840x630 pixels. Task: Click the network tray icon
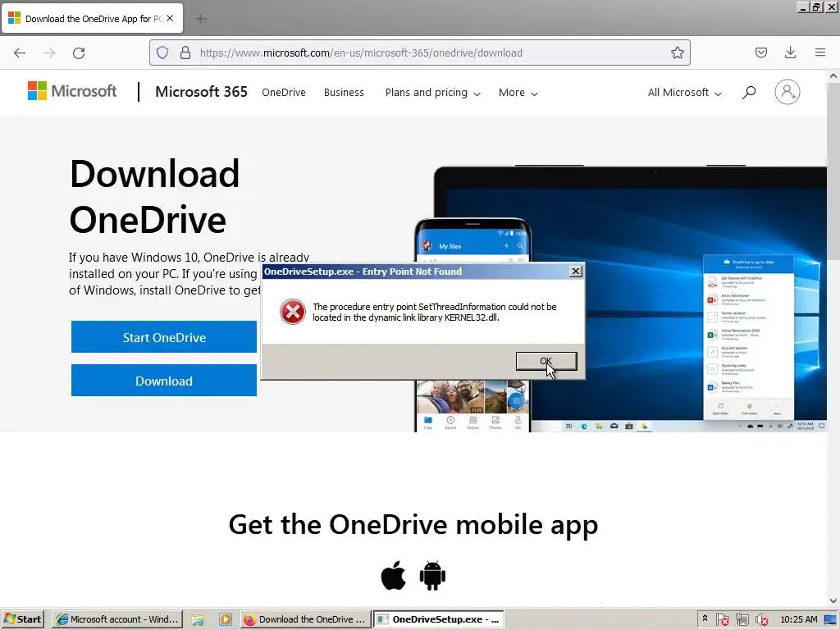click(742, 620)
